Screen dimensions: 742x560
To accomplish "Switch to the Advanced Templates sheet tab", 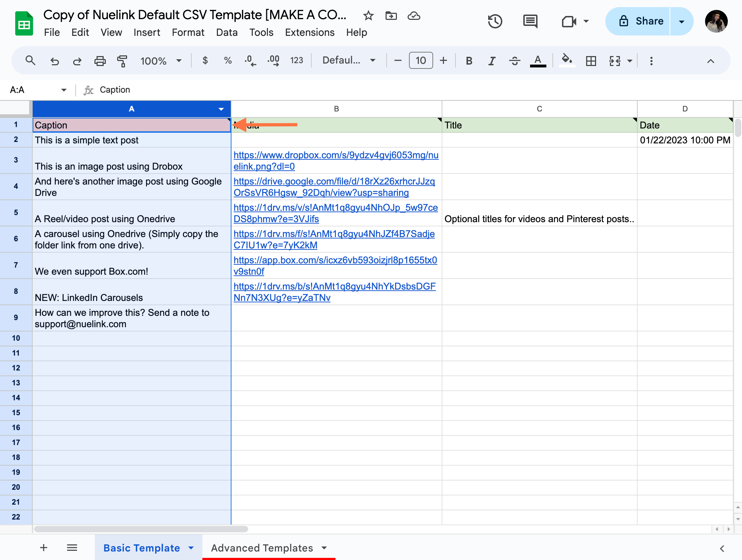I will [x=262, y=548].
